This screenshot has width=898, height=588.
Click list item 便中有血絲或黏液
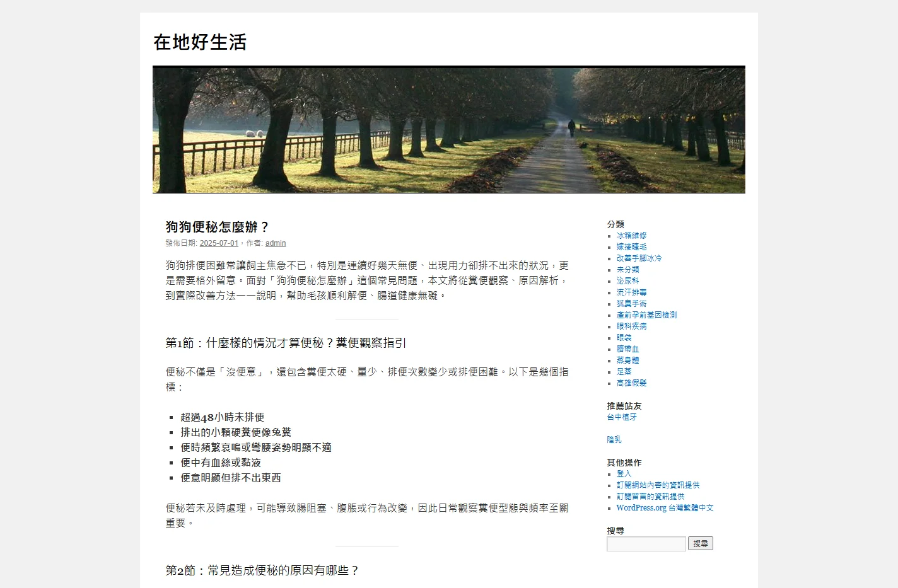[221, 463]
